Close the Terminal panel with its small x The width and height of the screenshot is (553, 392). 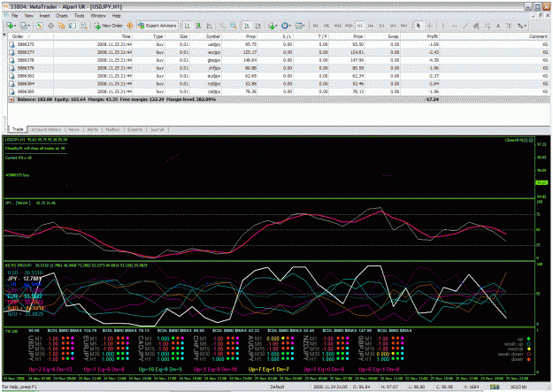click(4, 35)
